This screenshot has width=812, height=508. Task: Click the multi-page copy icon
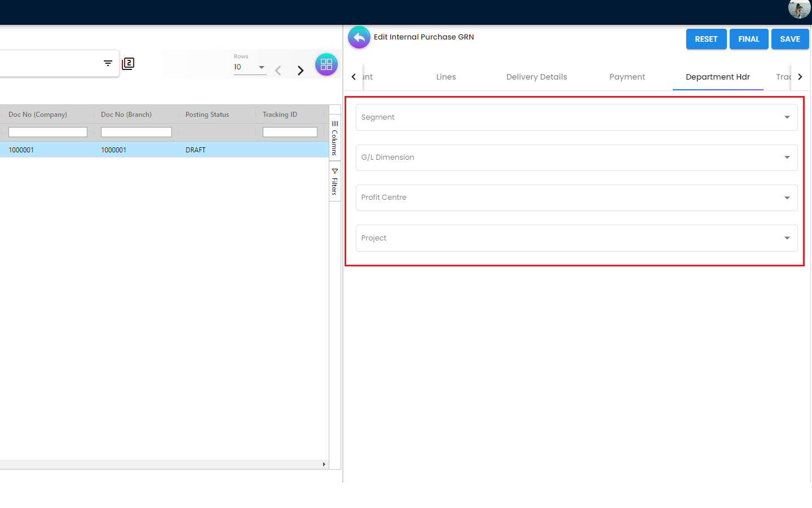tap(128, 64)
